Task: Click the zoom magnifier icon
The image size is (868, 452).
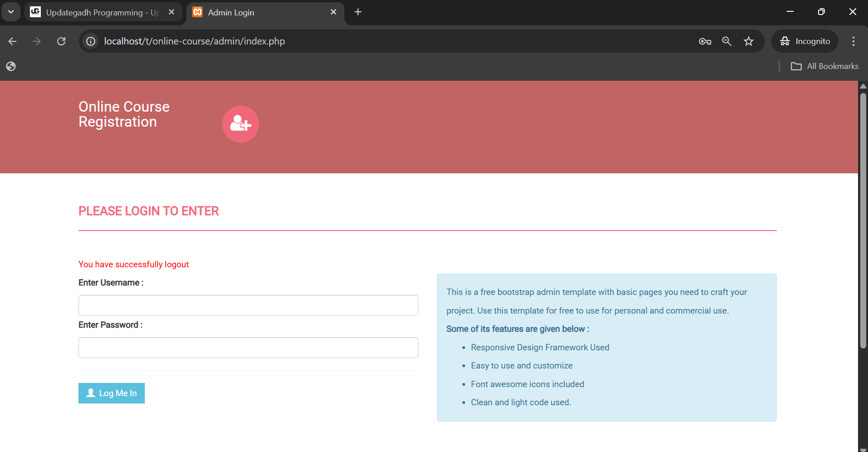Action: point(726,41)
